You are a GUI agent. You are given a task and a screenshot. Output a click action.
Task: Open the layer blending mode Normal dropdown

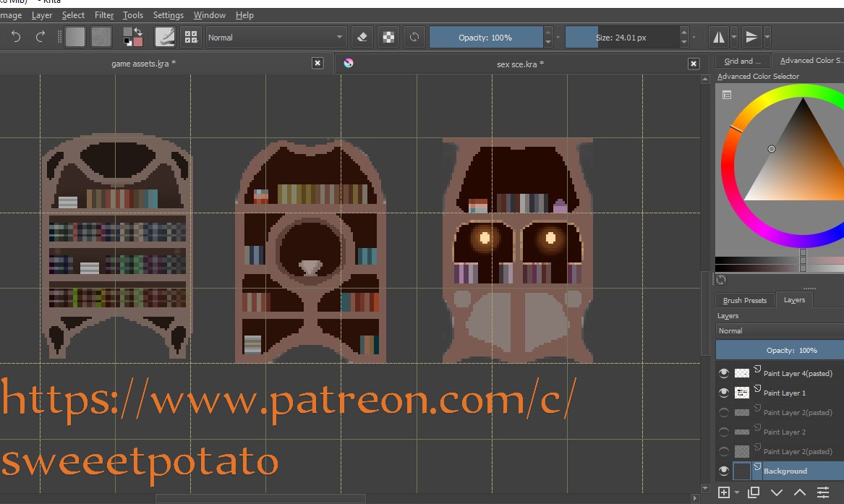pyautogui.click(x=780, y=330)
